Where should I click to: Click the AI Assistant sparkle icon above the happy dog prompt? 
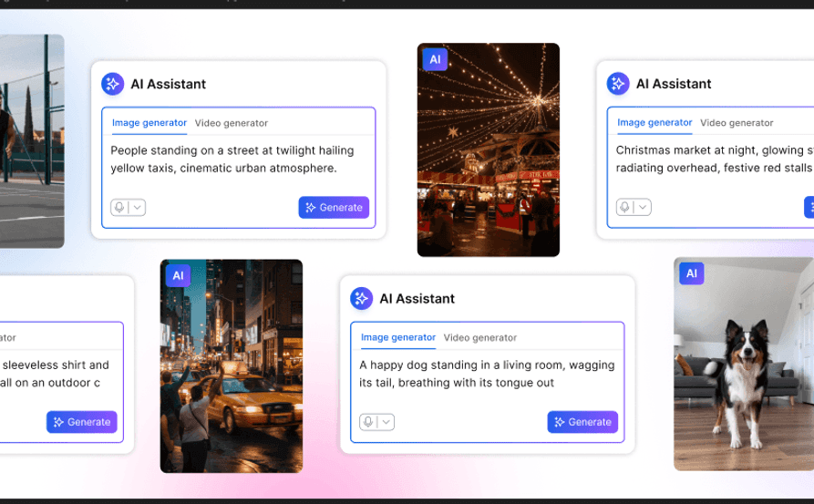(x=361, y=298)
